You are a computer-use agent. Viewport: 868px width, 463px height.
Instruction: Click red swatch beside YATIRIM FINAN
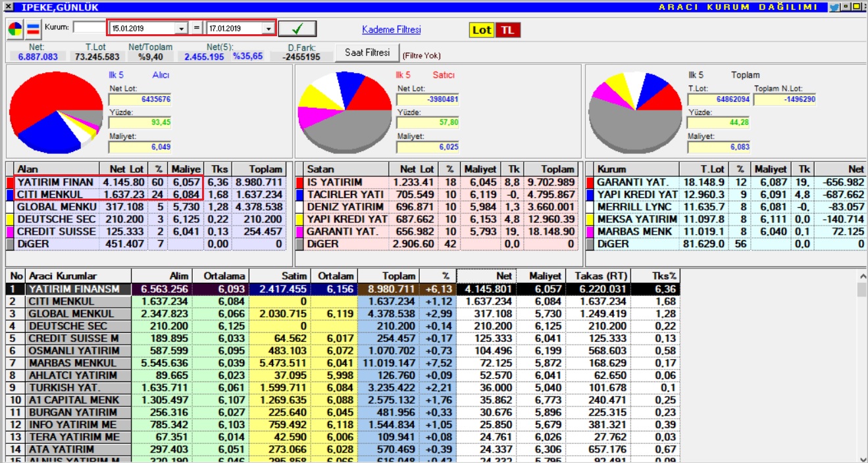[10, 182]
